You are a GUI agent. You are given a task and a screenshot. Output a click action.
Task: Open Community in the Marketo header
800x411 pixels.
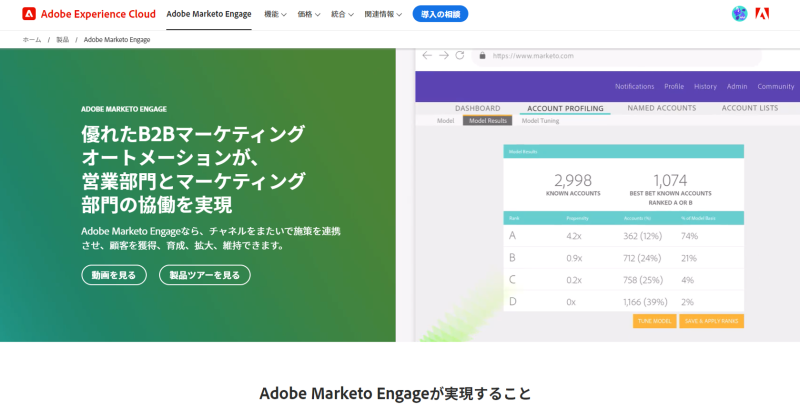point(776,86)
